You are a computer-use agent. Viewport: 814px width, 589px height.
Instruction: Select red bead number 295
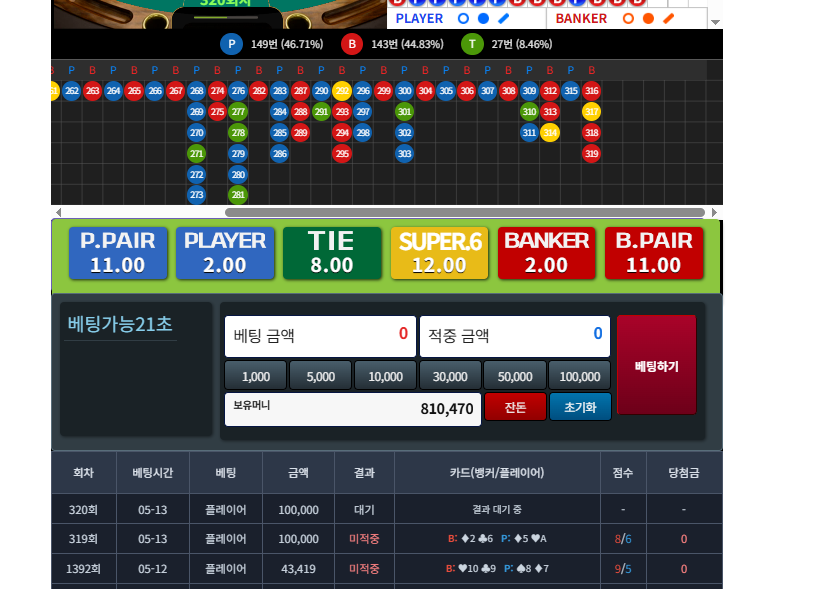[342, 154]
